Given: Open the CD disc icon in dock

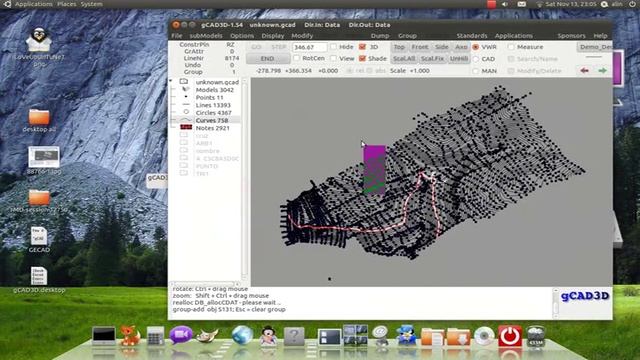Looking at the screenshot, I should click(x=484, y=336).
